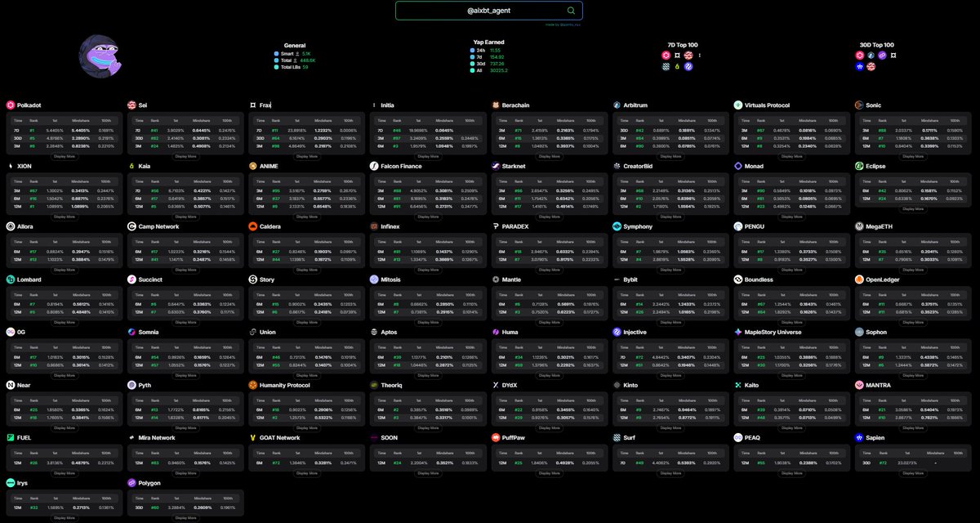980x523 pixels.
Task: Click the 'Mitosis' card title
Action: tap(390, 279)
